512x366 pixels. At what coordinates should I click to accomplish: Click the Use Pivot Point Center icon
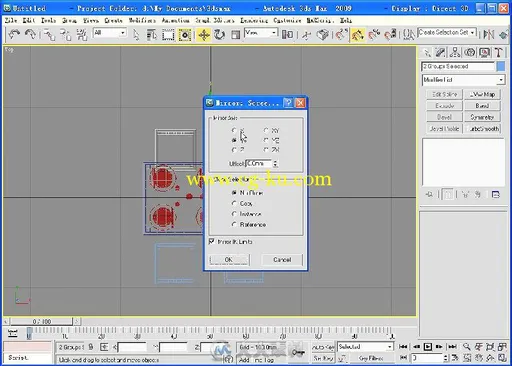point(287,35)
